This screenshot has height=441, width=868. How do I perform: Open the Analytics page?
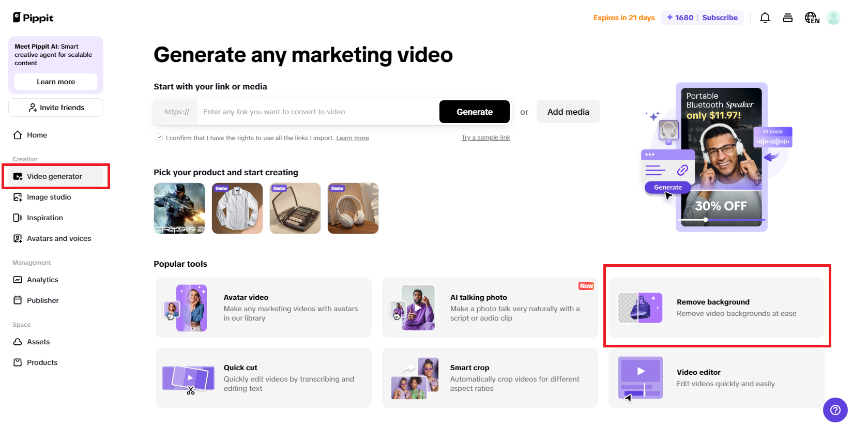pos(42,280)
